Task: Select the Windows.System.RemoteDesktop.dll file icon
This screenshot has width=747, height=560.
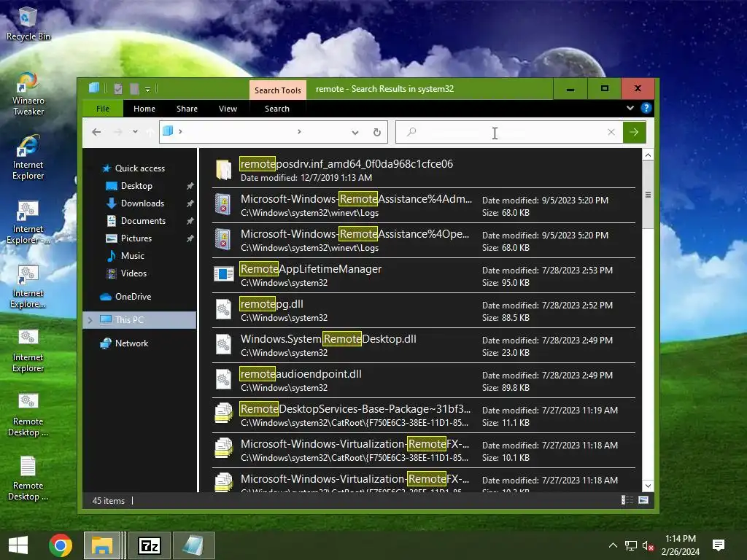Action: point(223,344)
